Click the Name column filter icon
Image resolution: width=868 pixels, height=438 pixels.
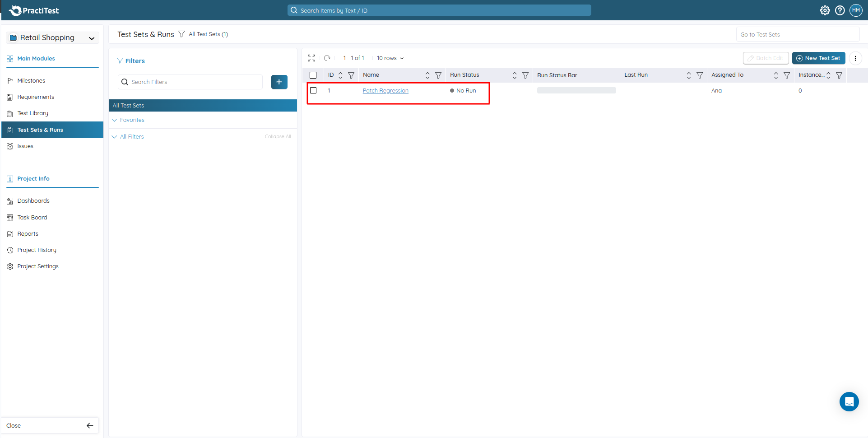click(438, 75)
